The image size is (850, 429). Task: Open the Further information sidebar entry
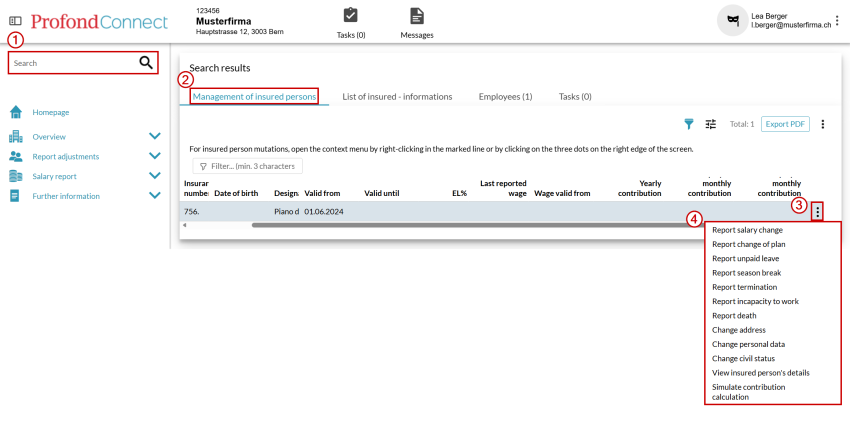click(x=66, y=196)
